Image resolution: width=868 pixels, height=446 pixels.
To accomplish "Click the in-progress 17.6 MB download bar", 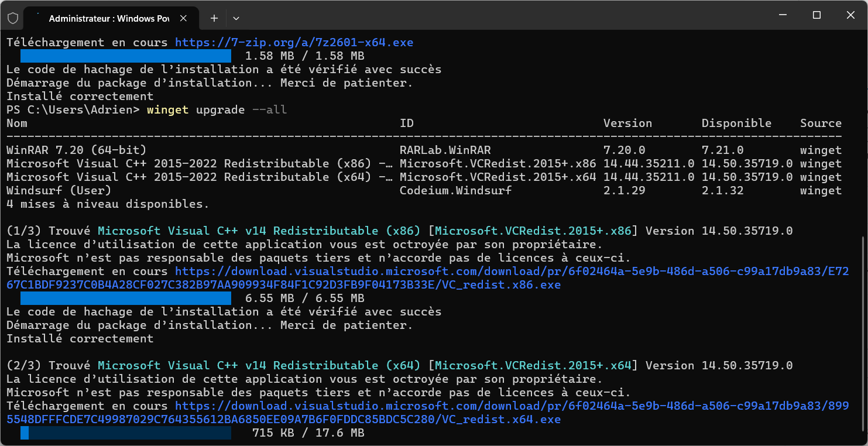I will 126,433.
